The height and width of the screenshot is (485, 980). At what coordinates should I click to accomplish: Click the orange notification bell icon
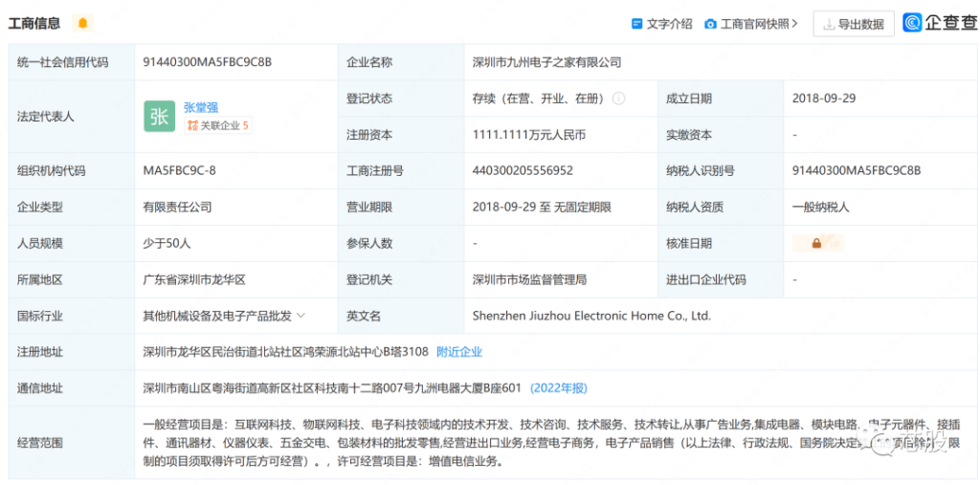(82, 24)
